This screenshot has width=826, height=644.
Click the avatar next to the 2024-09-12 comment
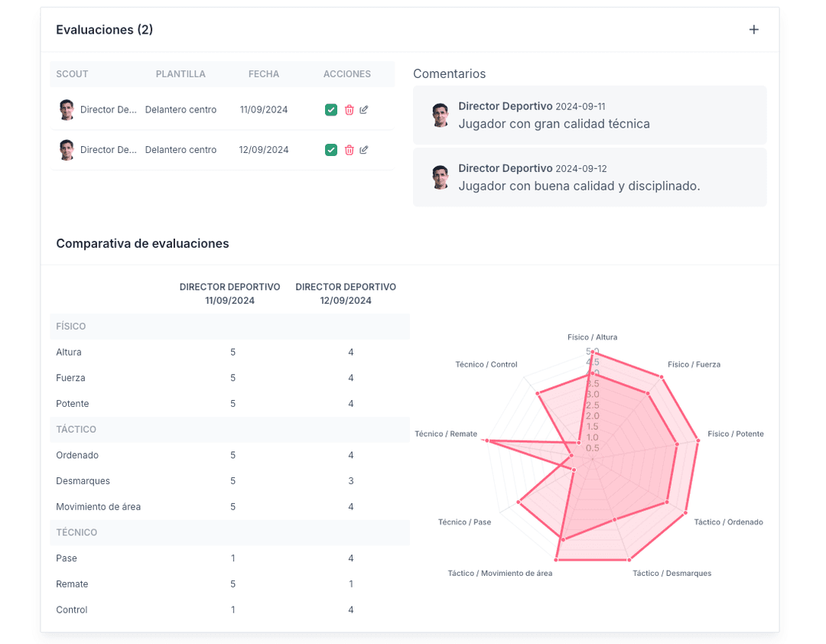click(x=441, y=177)
